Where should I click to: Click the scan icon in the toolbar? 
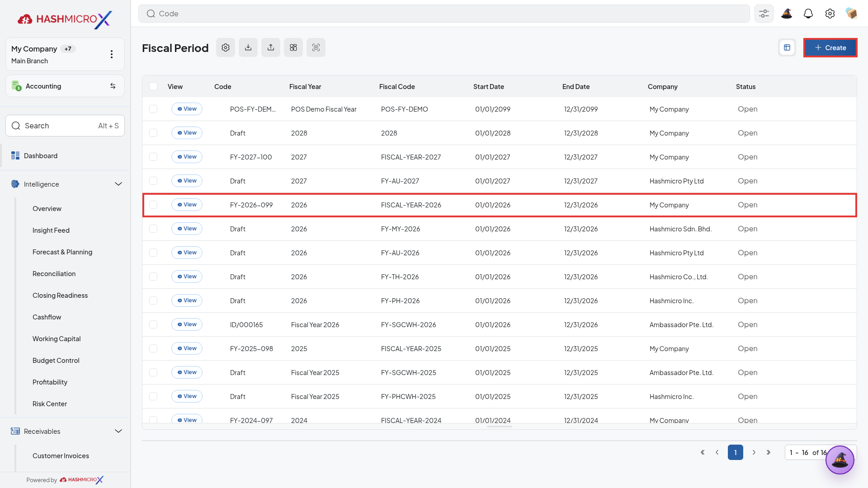[316, 47]
